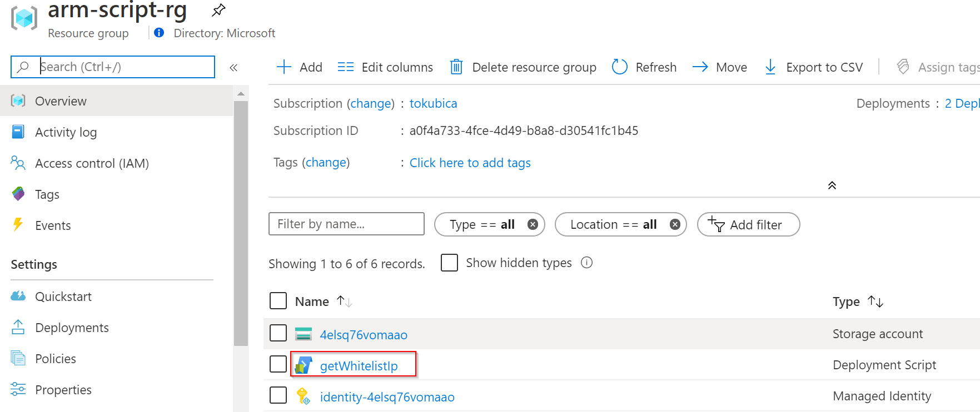
Task: Click the Export to CSV download icon
Action: pos(770,67)
